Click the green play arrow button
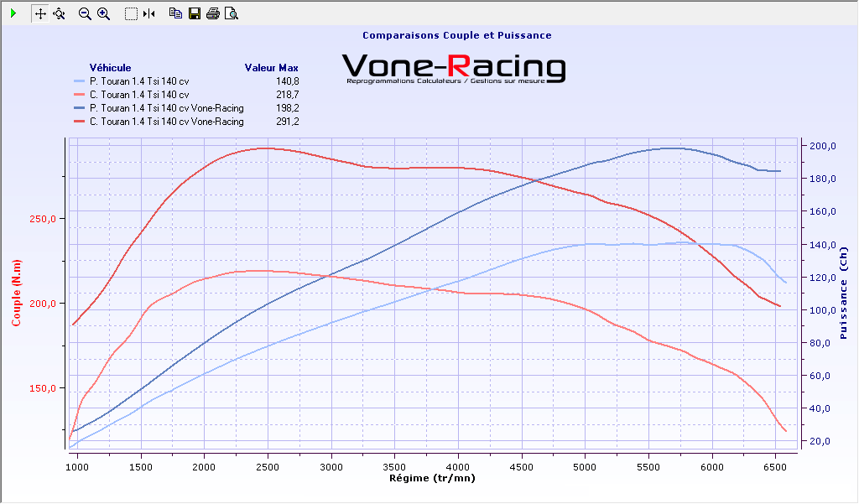859x504 pixels. [x=13, y=13]
